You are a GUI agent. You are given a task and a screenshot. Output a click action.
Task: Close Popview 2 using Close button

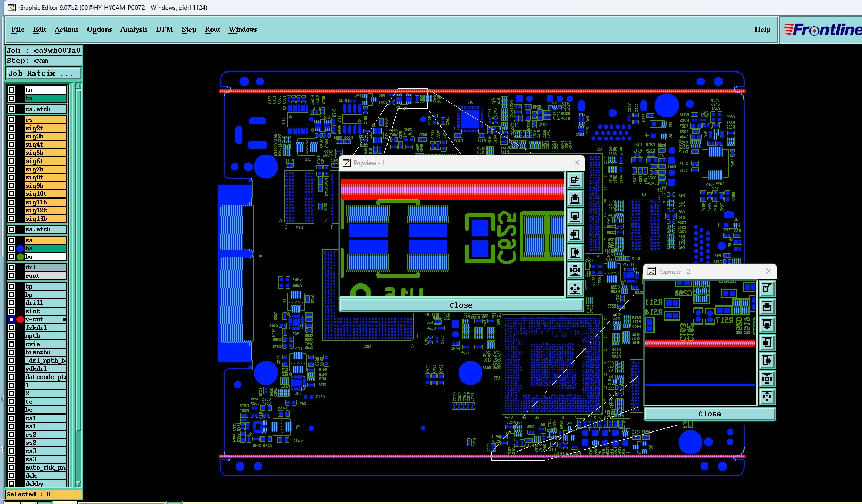pyautogui.click(x=710, y=413)
